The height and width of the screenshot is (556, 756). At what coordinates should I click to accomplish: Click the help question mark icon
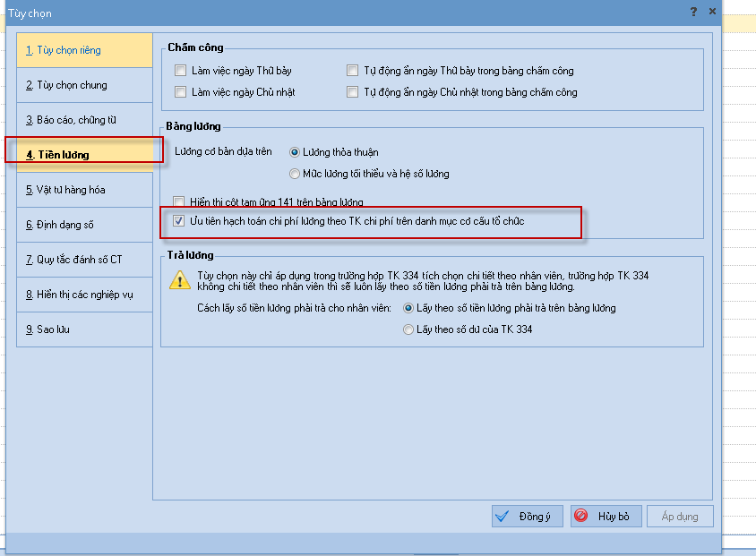coord(693,12)
